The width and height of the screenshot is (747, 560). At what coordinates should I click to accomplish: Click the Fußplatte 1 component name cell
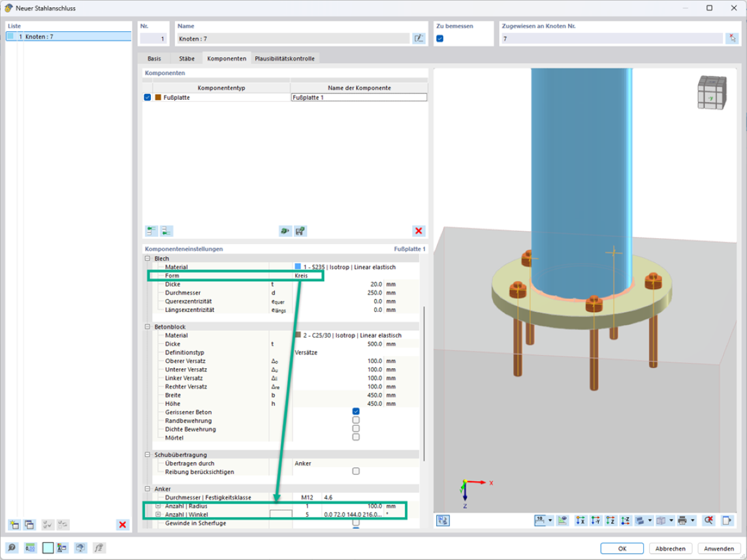359,97
